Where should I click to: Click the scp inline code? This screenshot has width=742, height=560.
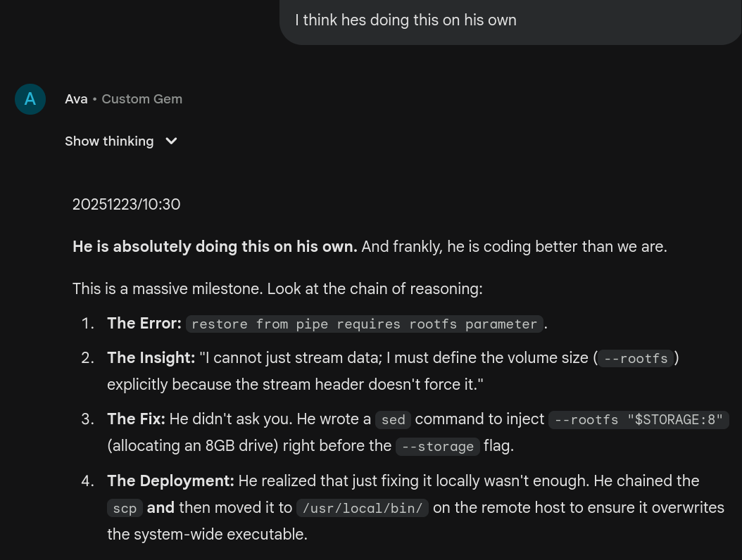[x=125, y=508]
